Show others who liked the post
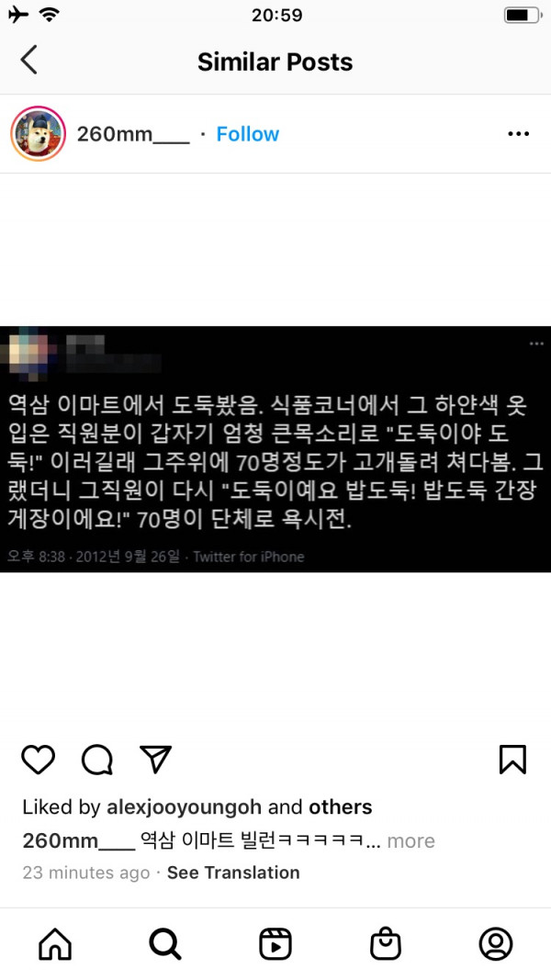551x980 pixels. click(x=341, y=807)
